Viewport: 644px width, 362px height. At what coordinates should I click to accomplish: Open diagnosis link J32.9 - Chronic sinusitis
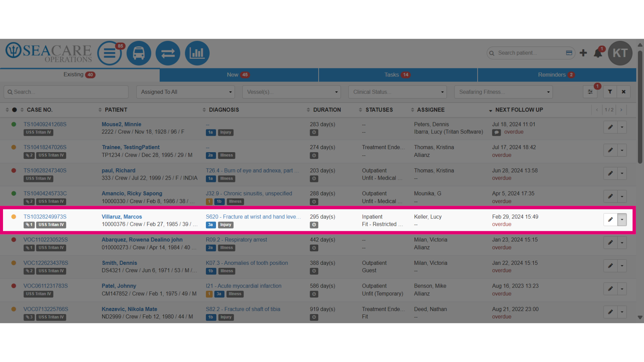pyautogui.click(x=249, y=194)
